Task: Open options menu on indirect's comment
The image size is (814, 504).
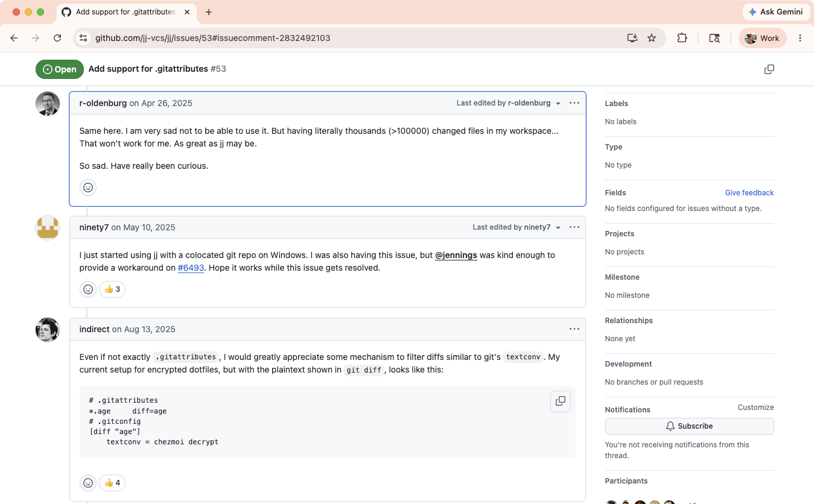Action: pyautogui.click(x=574, y=329)
